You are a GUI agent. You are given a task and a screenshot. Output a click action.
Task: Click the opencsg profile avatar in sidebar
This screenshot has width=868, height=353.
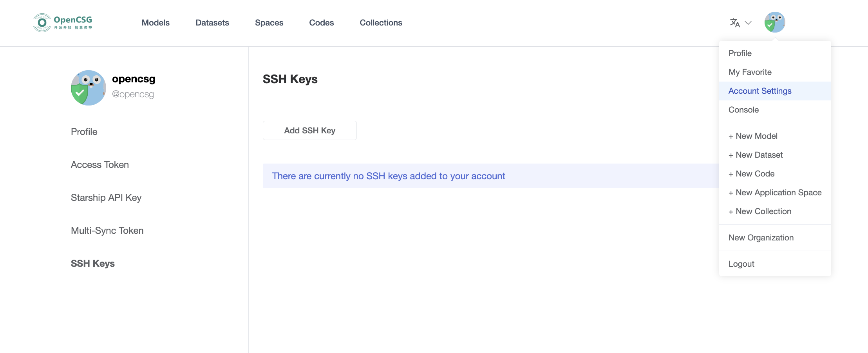tap(88, 87)
